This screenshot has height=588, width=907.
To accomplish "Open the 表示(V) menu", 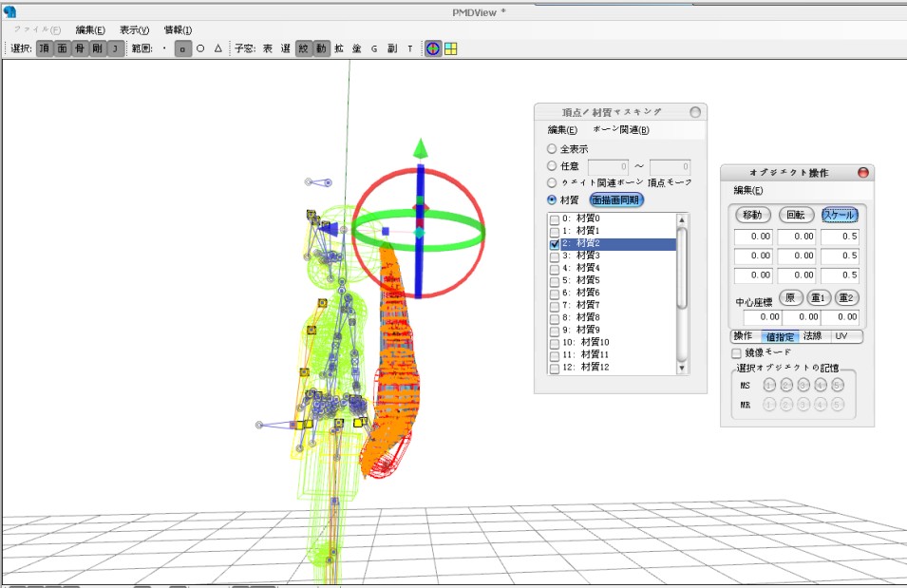I will coord(134,30).
